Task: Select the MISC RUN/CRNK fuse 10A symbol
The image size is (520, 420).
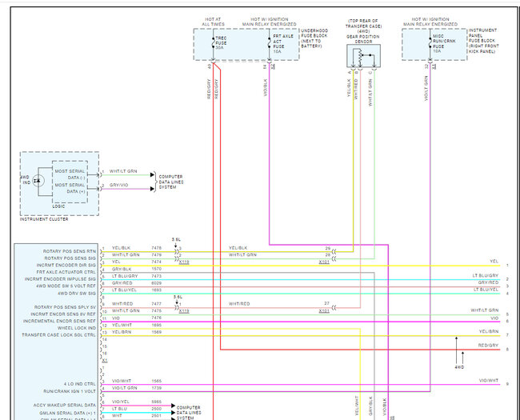Action: 430,43
